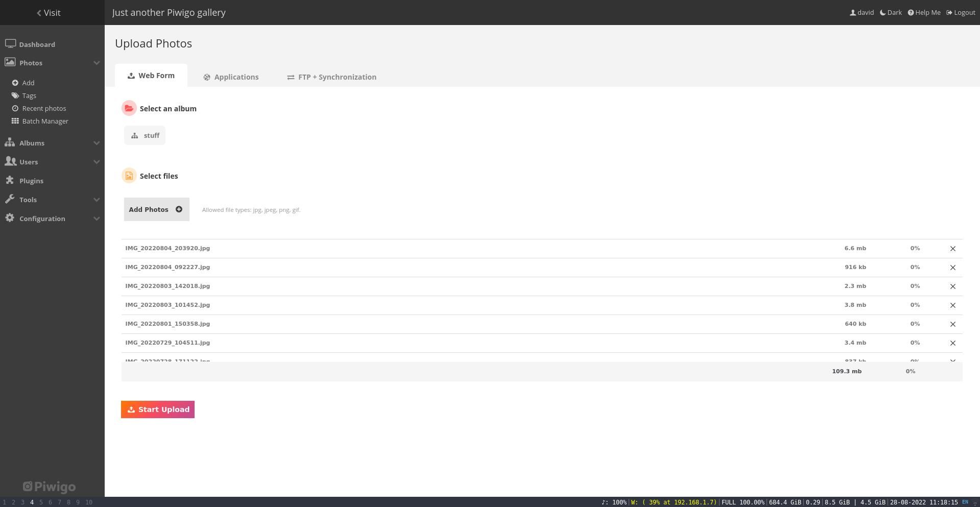Click the Logout link
This screenshot has width=980, height=507.
pos(961,12)
